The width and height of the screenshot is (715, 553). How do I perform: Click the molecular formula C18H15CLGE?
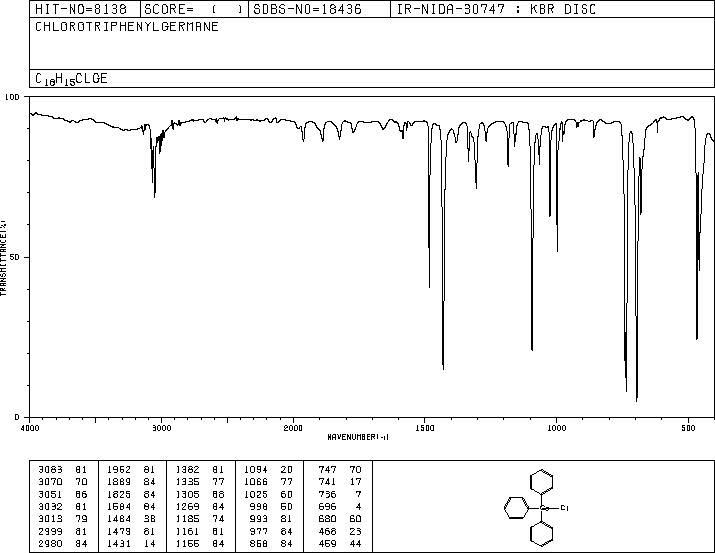coord(71,79)
